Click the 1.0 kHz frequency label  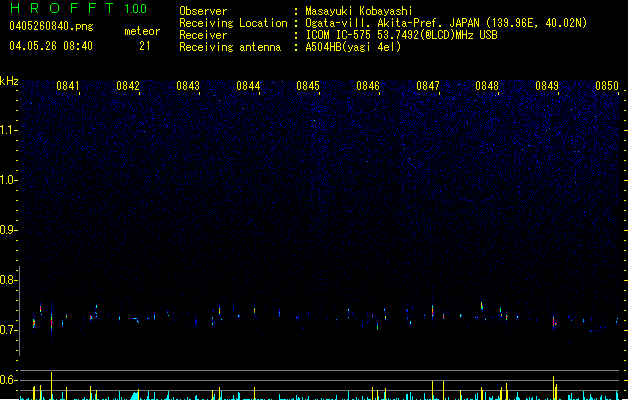[x=9, y=180]
